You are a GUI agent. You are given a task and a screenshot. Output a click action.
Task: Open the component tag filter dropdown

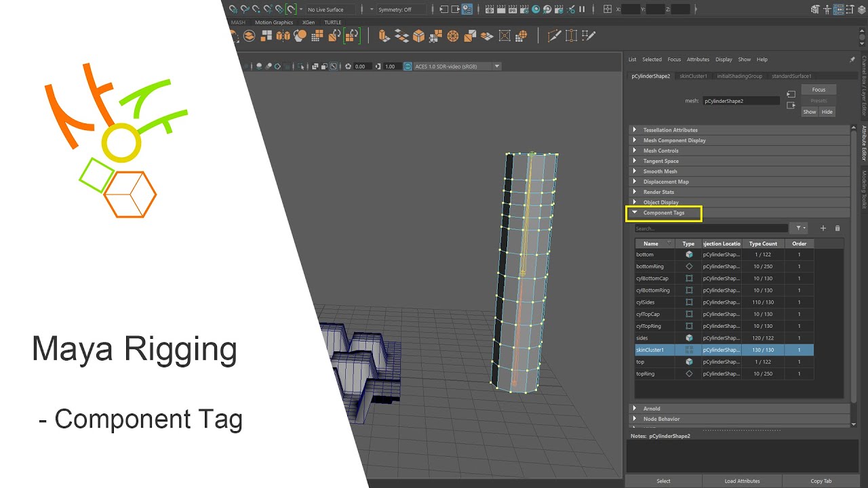(800, 228)
